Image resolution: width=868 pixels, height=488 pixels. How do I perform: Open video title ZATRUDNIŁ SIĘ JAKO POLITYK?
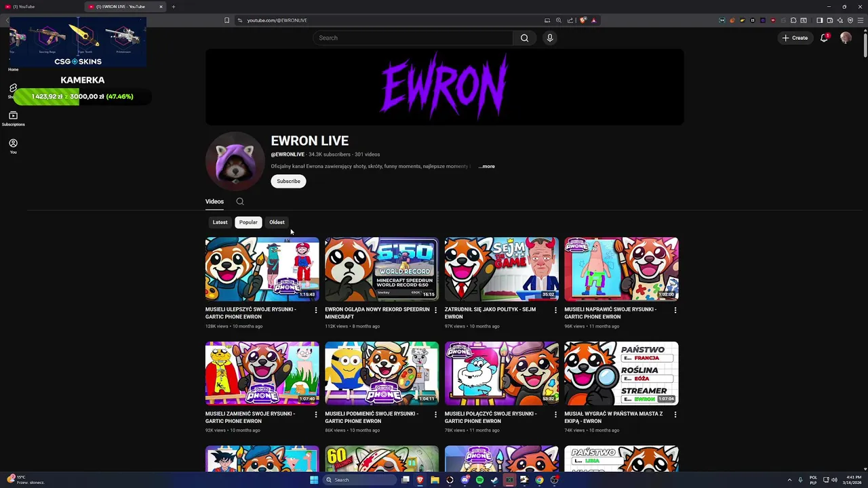tap(490, 313)
